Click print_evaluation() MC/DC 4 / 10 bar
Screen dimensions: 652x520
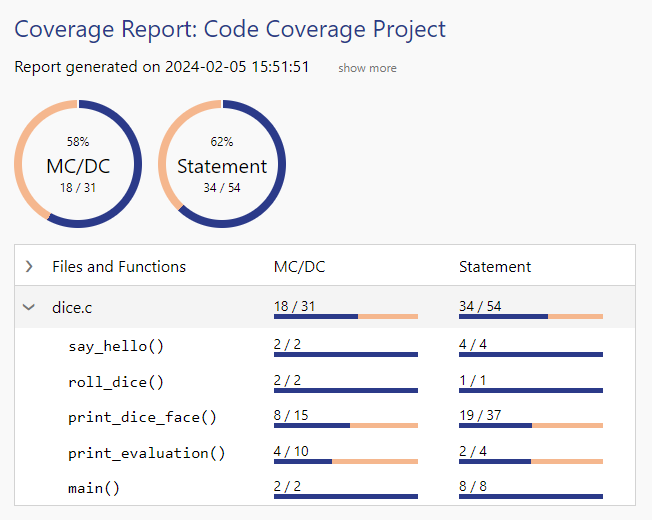point(345,461)
